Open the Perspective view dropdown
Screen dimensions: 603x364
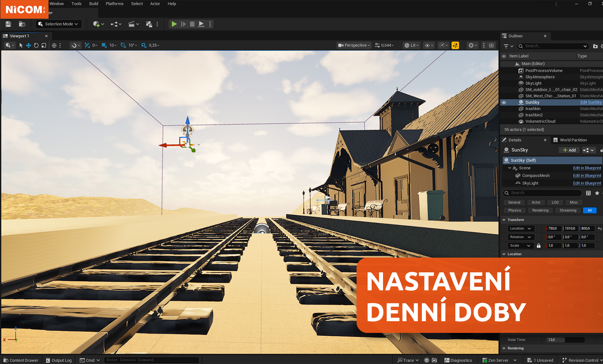click(x=354, y=45)
